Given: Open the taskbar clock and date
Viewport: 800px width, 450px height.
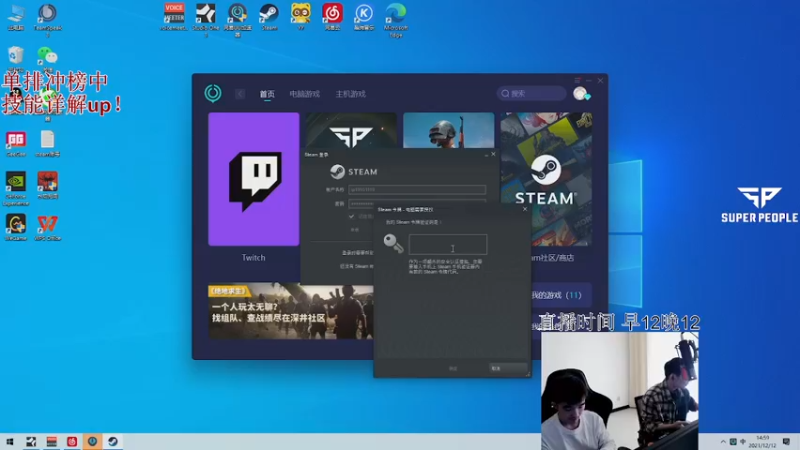Looking at the screenshot, I should (x=762, y=441).
